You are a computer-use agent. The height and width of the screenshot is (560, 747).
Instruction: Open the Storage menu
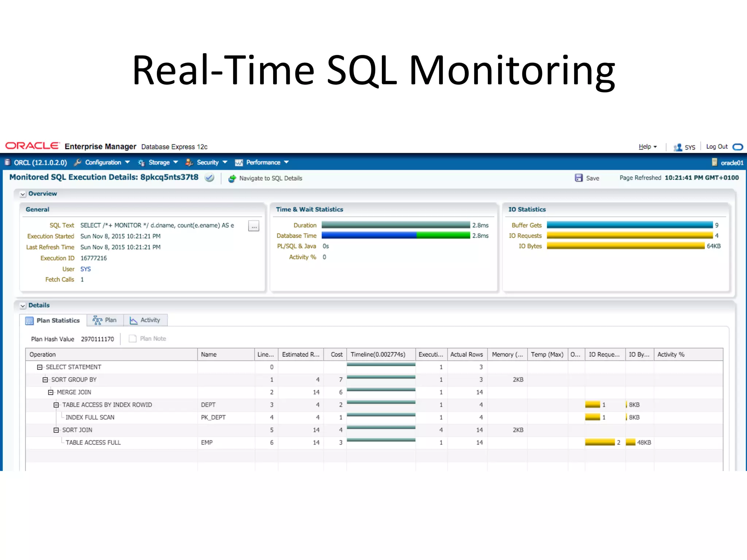159,163
